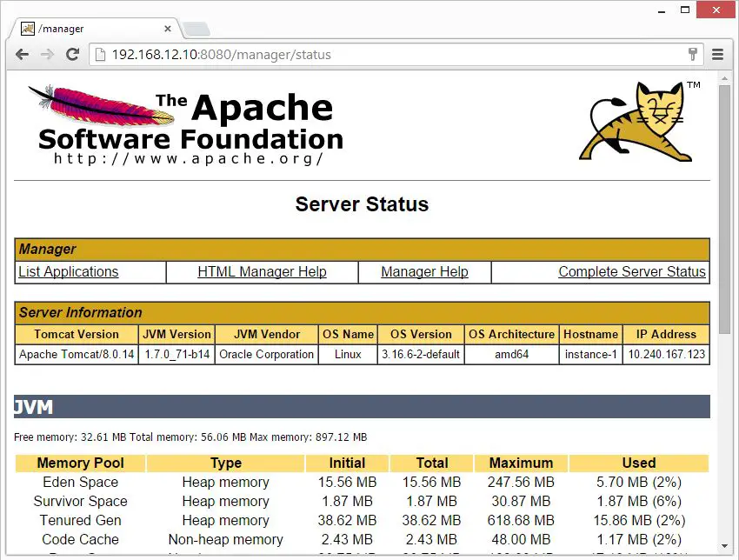Click the Non-heap memory type cell

coord(226,539)
